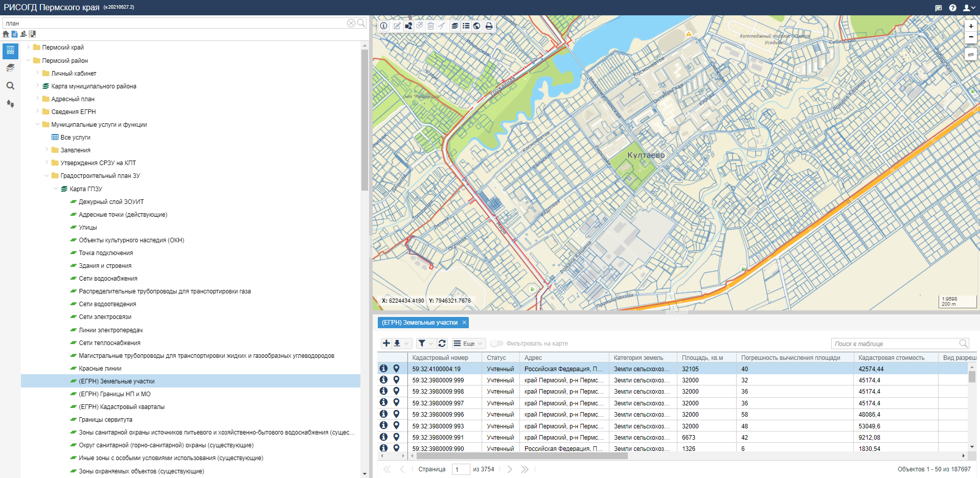Screen dimensions: 980x478
Task: Collapse the Карта ГПЗУ node
Action: point(56,189)
